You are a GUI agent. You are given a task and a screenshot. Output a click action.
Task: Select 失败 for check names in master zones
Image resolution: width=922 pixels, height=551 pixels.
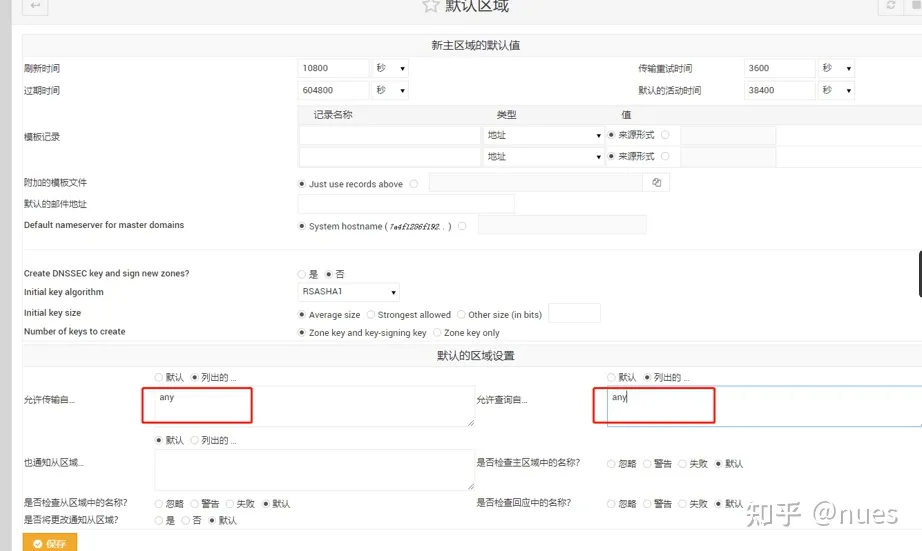(x=682, y=463)
